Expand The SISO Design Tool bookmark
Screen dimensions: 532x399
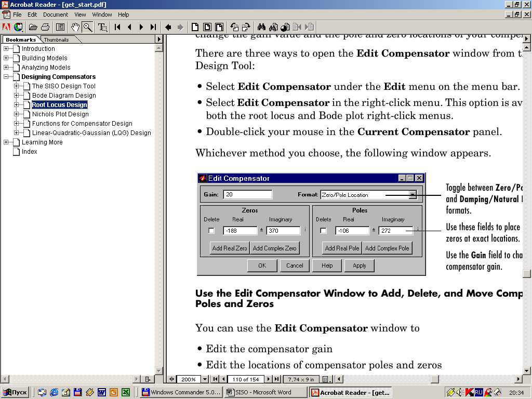click(16, 86)
